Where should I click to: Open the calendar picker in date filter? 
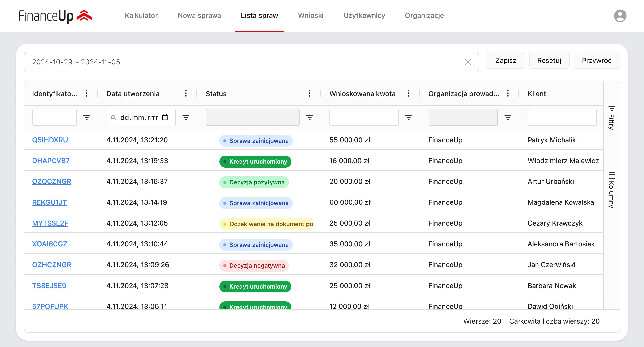(165, 117)
